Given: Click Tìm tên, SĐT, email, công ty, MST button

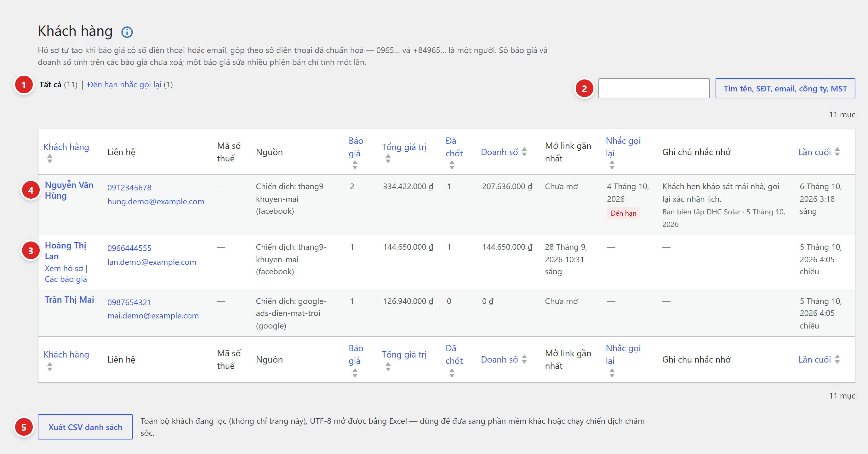Looking at the screenshot, I should (x=785, y=88).
